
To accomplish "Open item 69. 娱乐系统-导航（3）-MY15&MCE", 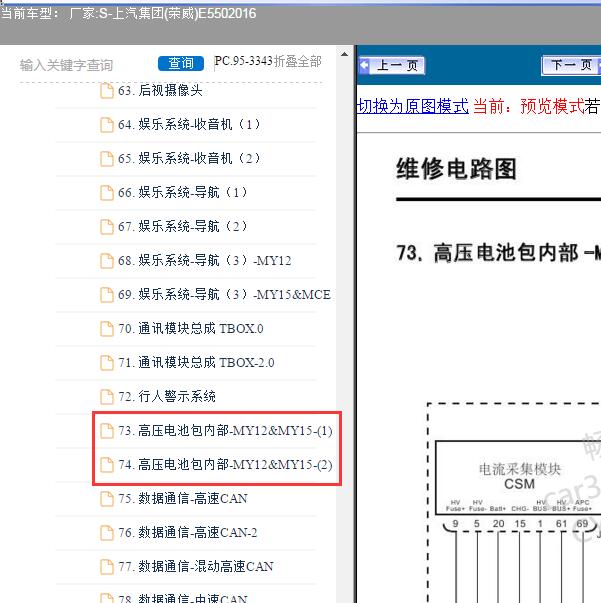I will coord(224,295).
